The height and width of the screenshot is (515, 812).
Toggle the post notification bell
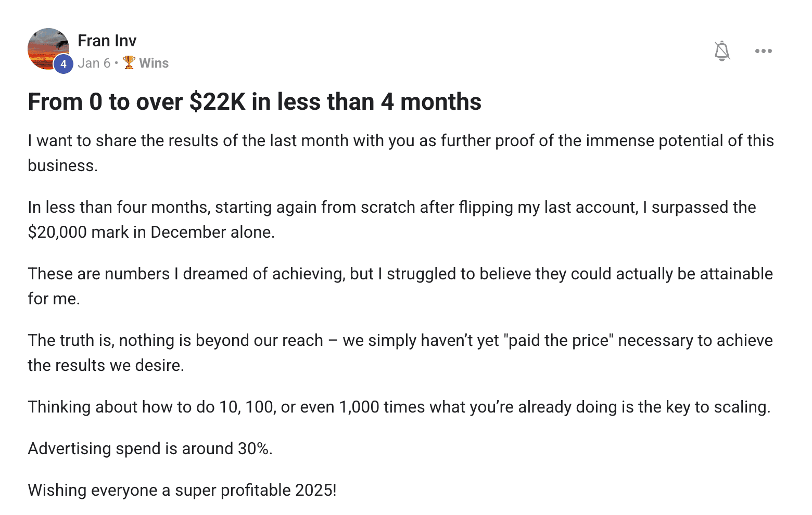coord(722,51)
